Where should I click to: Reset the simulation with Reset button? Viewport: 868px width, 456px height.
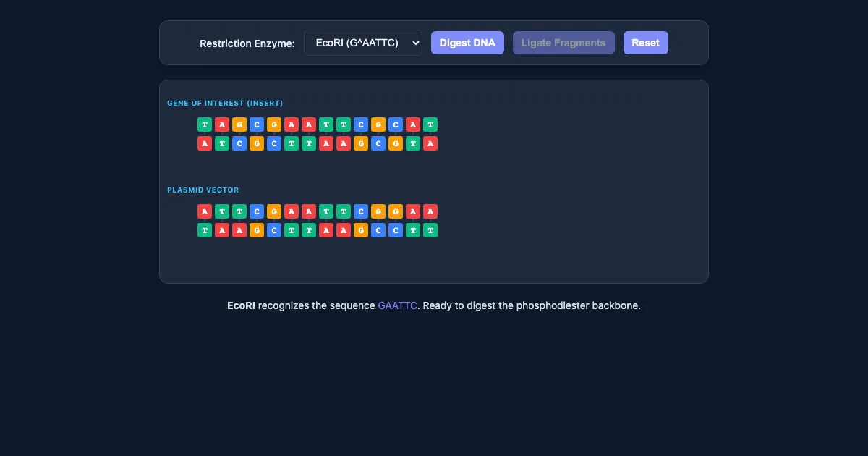pos(646,43)
